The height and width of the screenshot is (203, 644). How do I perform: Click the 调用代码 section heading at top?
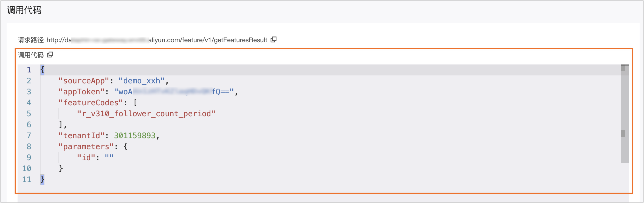[x=24, y=10]
